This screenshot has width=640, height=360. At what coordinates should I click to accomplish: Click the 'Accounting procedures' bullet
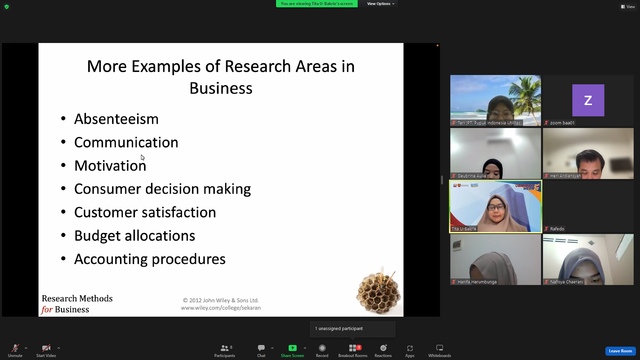tap(150, 259)
